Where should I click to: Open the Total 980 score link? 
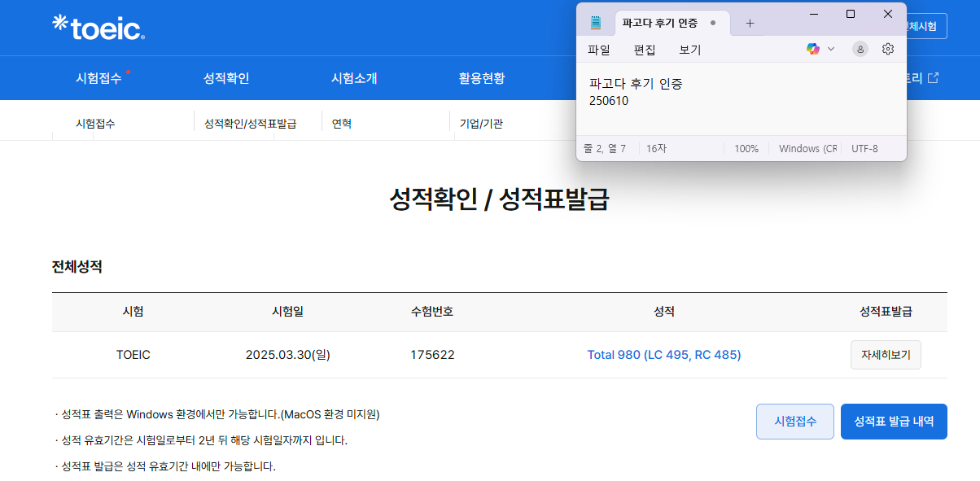(x=664, y=355)
